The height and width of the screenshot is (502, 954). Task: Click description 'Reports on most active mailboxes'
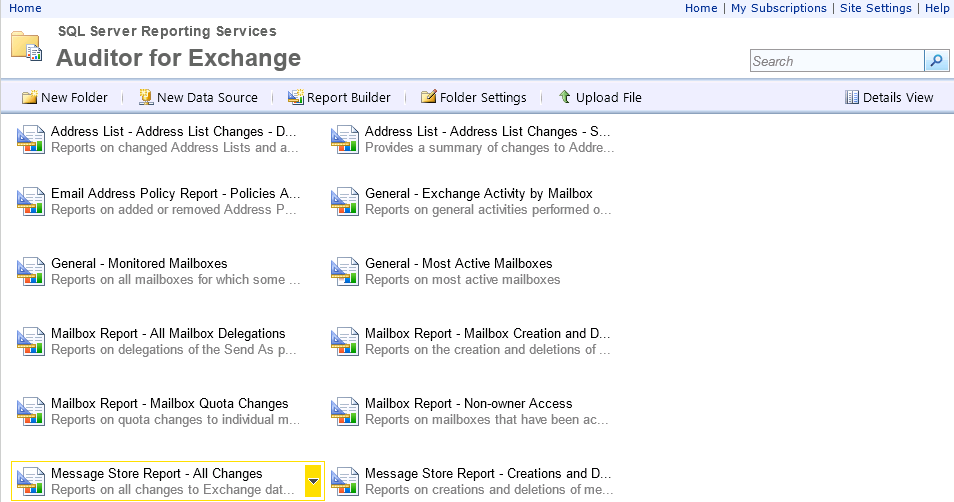(462, 280)
